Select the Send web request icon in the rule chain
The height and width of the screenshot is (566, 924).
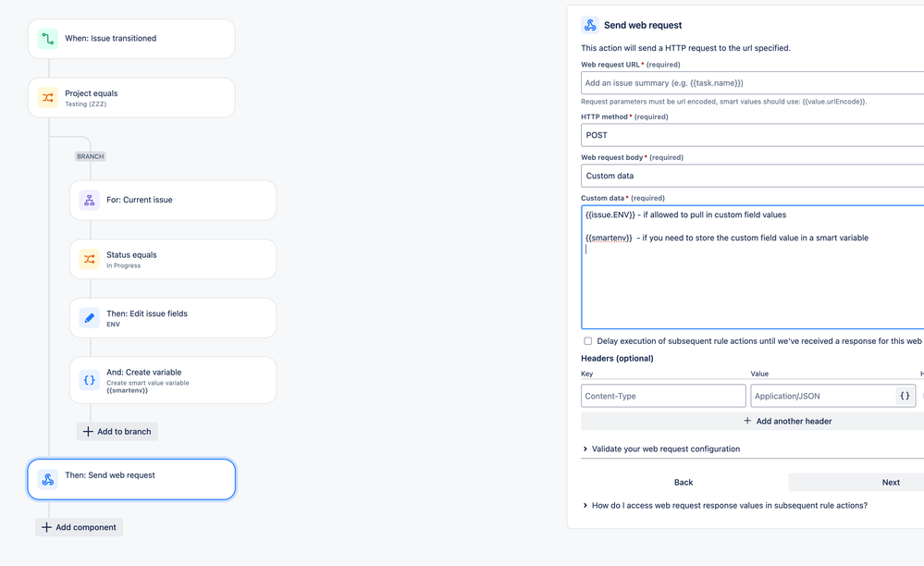(x=46, y=479)
